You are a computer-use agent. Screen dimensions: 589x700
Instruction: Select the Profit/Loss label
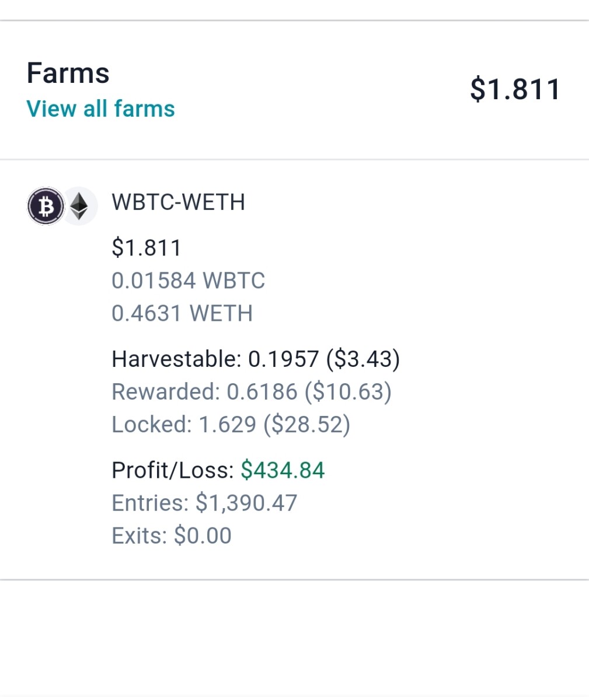(x=172, y=470)
